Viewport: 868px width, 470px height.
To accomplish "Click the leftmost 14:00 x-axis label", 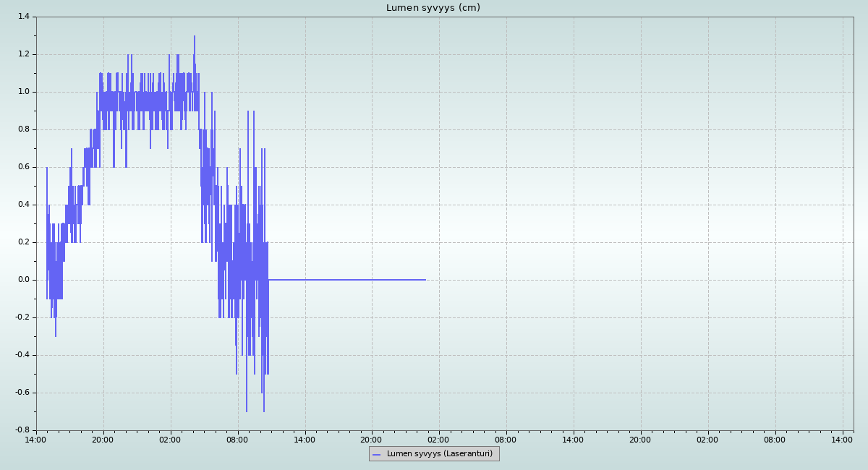I will 36,439.
